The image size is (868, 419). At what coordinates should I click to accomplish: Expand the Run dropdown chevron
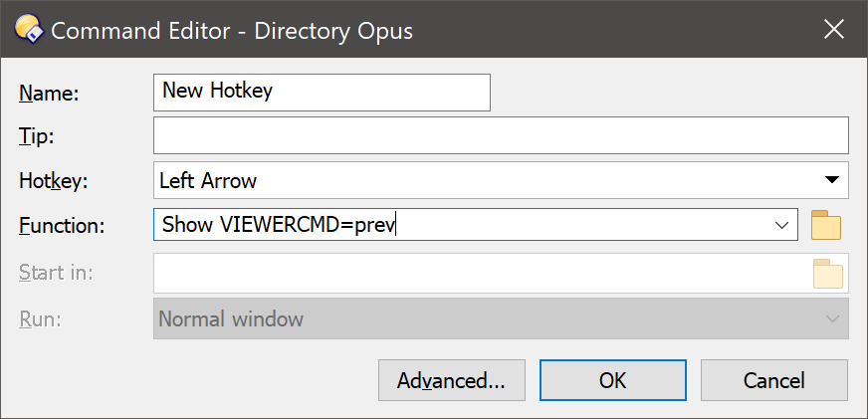point(832,318)
